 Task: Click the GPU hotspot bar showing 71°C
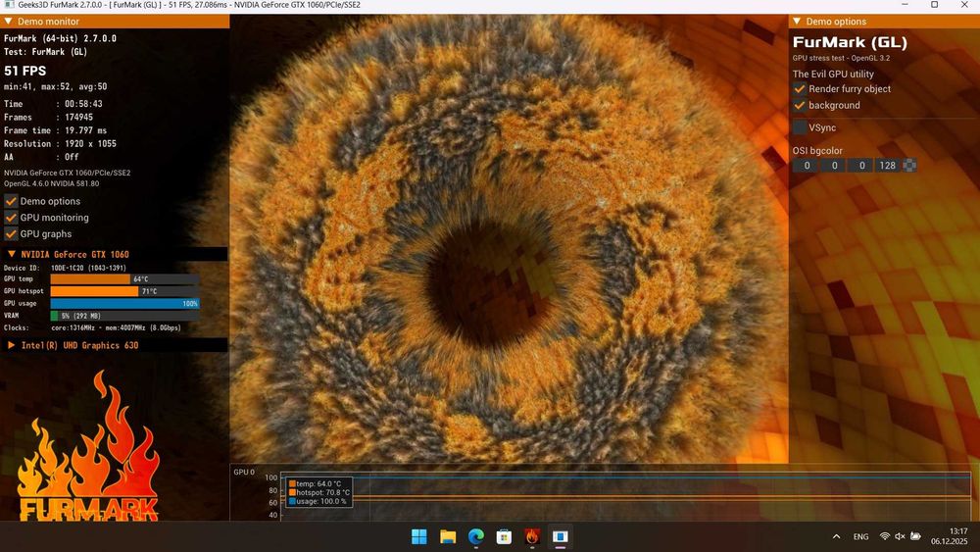[125, 291]
